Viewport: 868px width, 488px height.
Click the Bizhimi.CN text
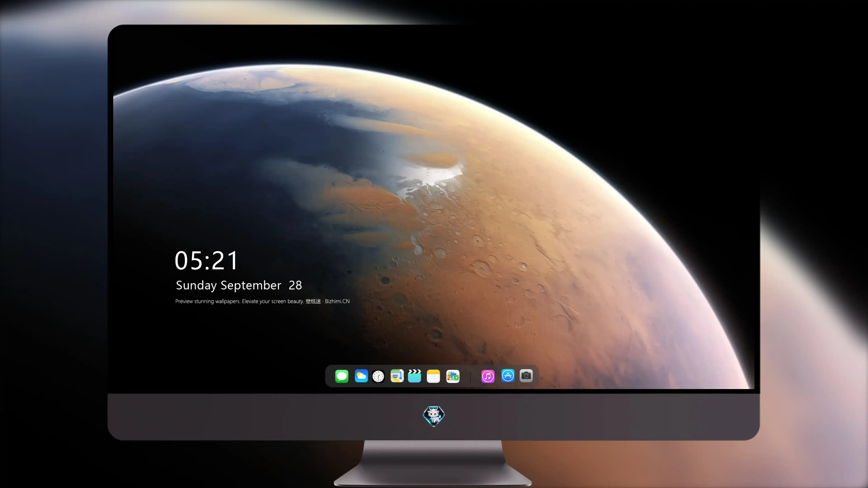[337, 301]
